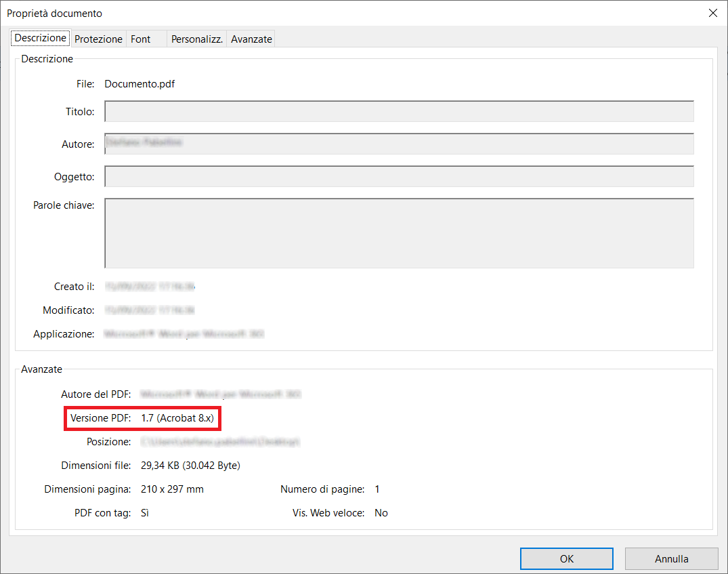Click the PDF con tag value Sì
Image resolution: width=728 pixels, height=574 pixels.
tap(145, 513)
